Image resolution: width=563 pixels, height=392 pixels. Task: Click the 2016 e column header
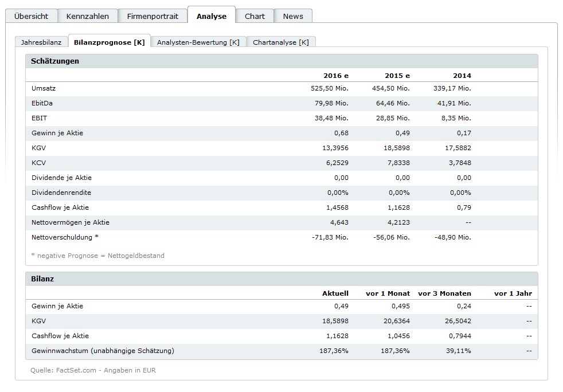335,76
